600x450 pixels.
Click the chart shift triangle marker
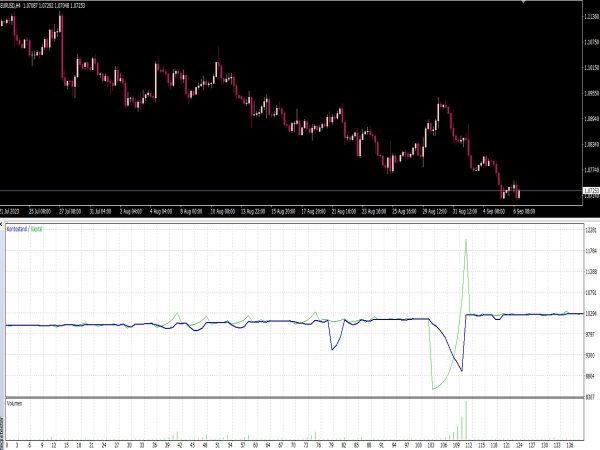(523, 2)
